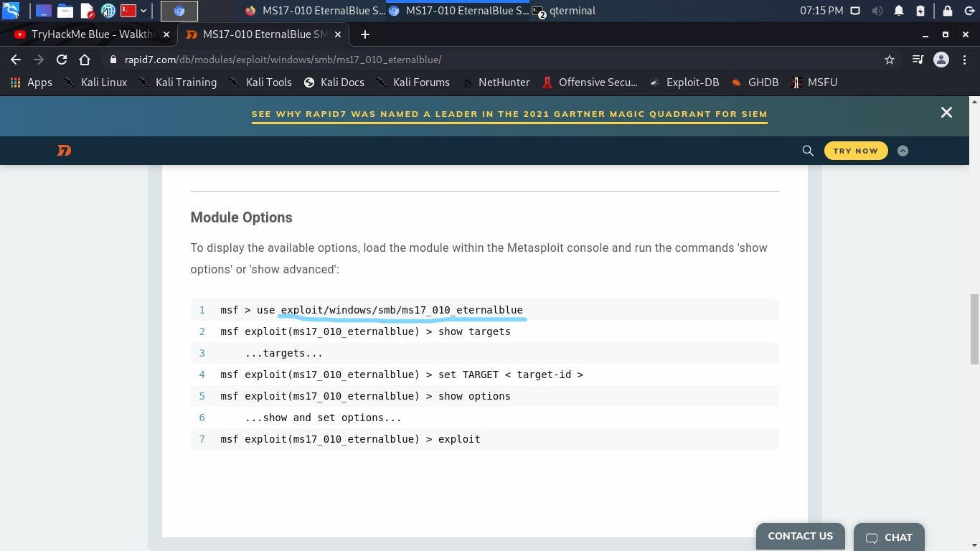980x551 pixels.
Task: Open the Kali Training bookmark
Action: 177,83
